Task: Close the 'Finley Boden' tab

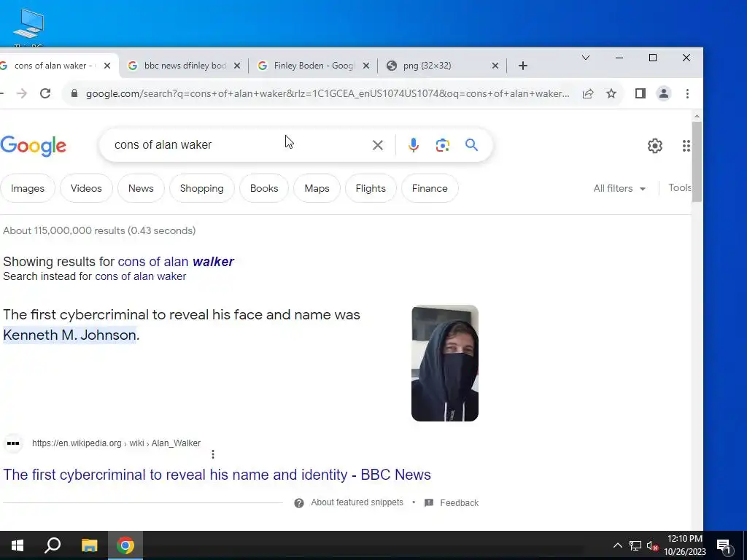Action: click(x=366, y=66)
